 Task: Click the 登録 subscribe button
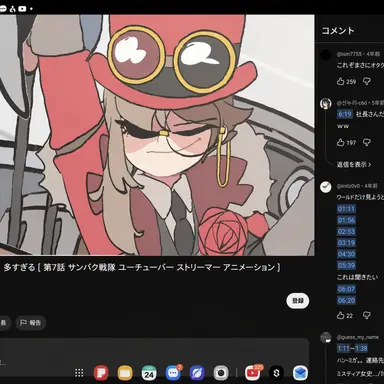pyautogui.click(x=298, y=301)
